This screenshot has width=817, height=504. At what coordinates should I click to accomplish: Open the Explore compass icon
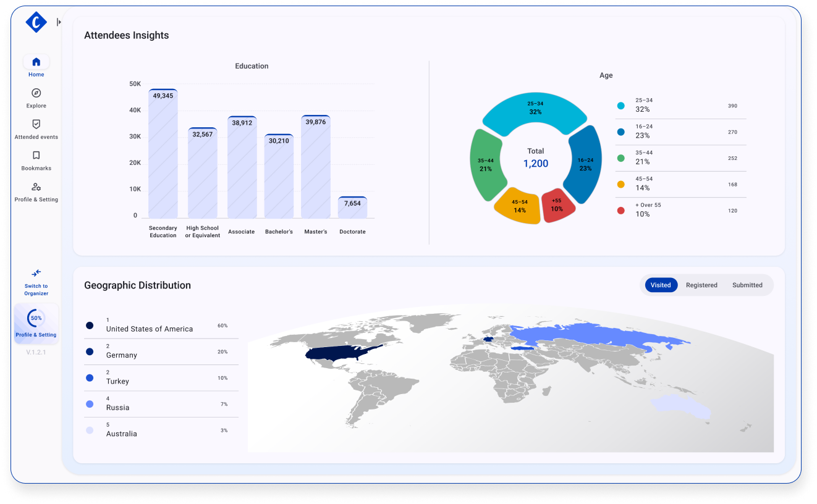[36, 93]
